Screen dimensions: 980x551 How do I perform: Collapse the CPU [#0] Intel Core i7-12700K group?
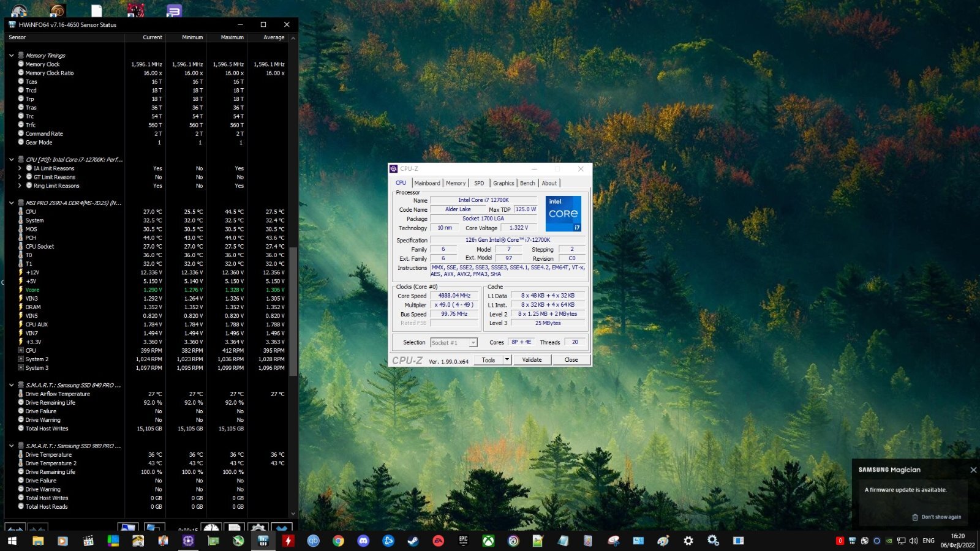pyautogui.click(x=11, y=159)
